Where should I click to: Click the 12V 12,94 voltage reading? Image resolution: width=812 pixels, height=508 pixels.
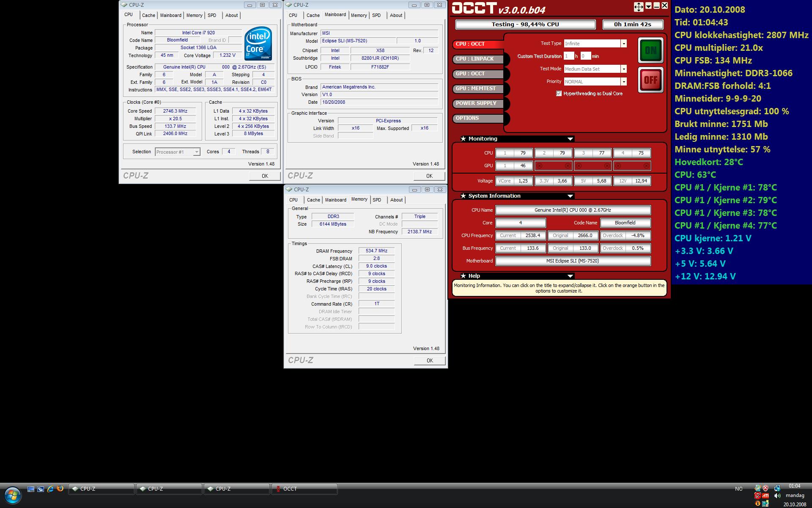tap(632, 181)
